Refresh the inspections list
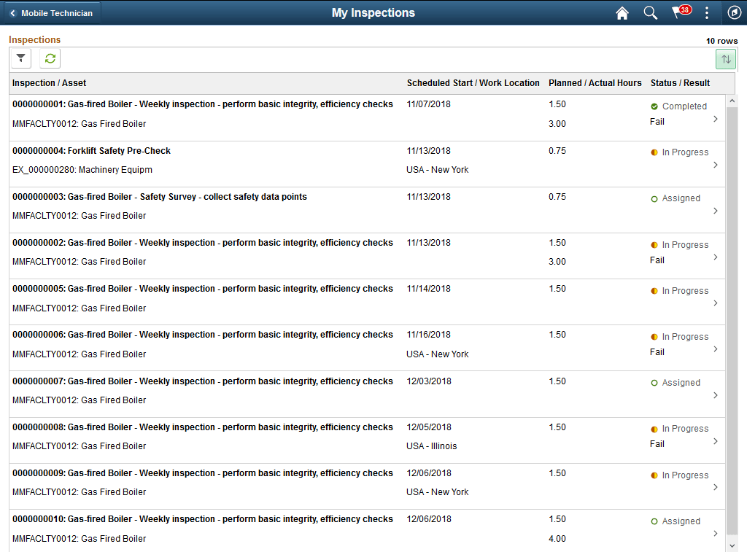Viewport: 747px width, 560px height. click(x=50, y=58)
